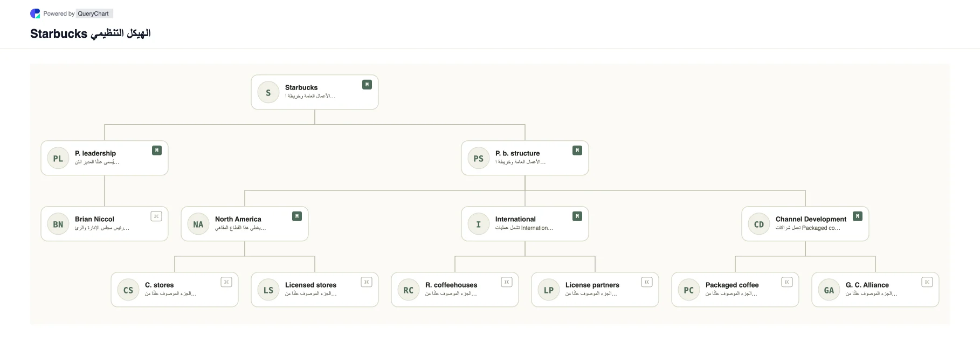The width and height of the screenshot is (980, 355).
Task: Click the LP avatar for License partners
Action: pyautogui.click(x=549, y=290)
